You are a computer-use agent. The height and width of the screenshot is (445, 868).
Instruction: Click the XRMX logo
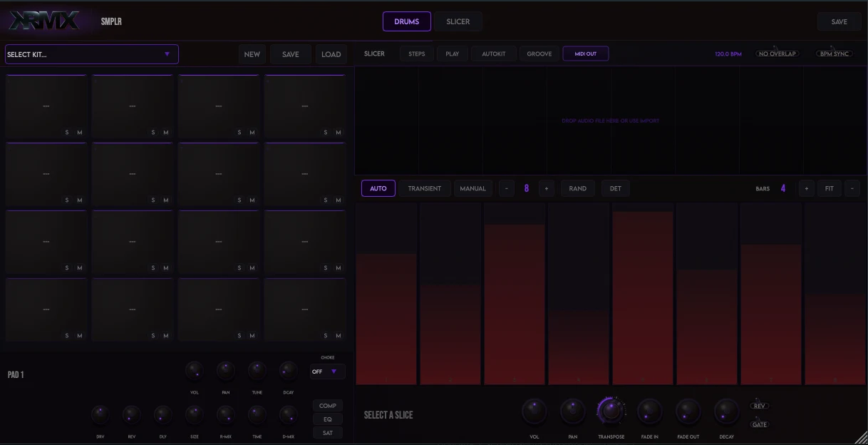[44, 21]
